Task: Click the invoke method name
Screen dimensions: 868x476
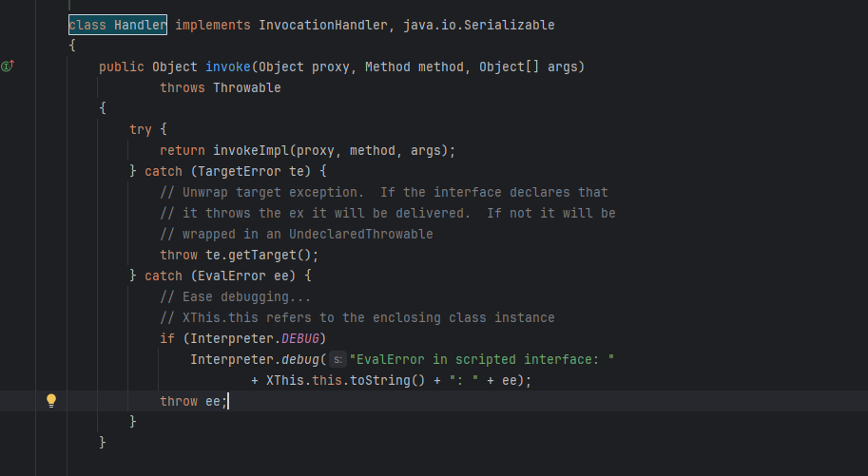Action: 227,67
